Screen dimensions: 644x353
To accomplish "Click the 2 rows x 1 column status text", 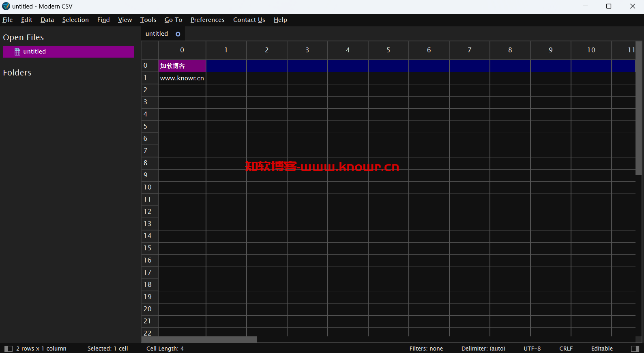I will pos(41,349).
